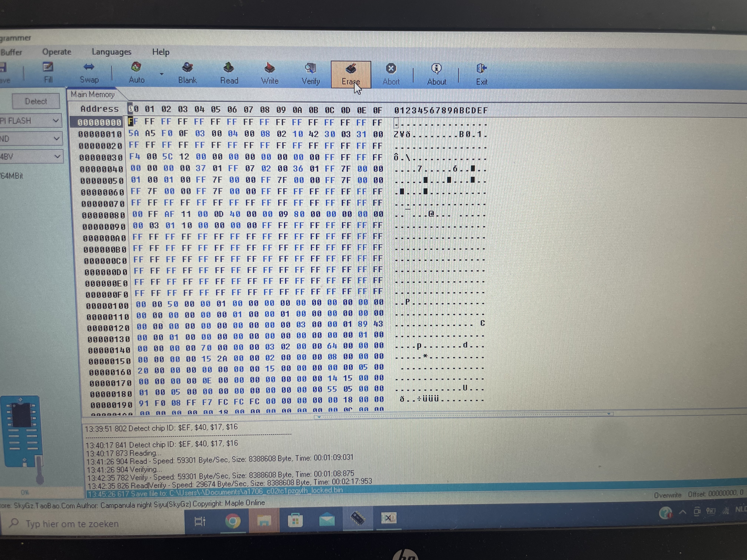The width and height of the screenshot is (747, 560).
Task: Open Google Chrome from the taskbar
Action: 233,521
